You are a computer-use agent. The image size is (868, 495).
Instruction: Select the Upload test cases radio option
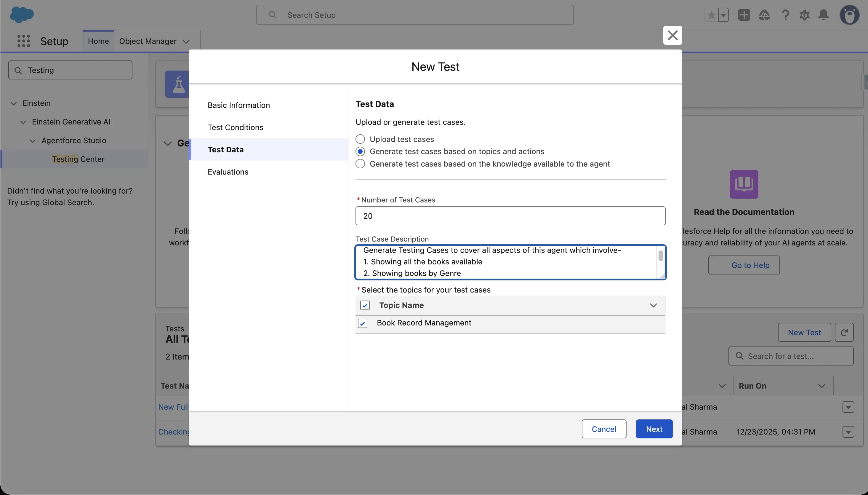(x=360, y=139)
